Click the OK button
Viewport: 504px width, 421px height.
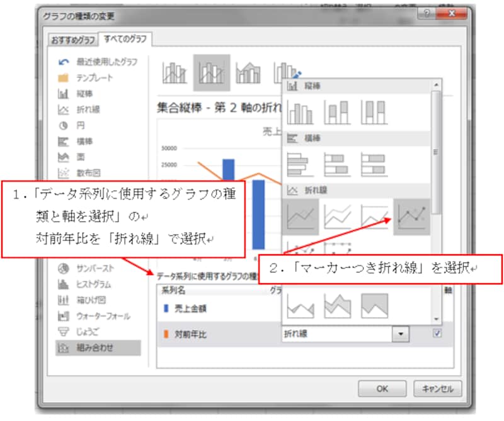382,389
